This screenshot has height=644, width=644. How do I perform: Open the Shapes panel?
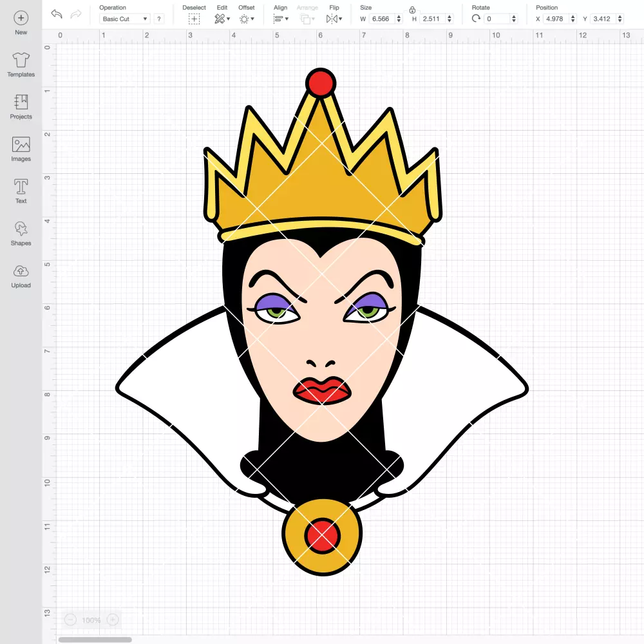[21, 233]
